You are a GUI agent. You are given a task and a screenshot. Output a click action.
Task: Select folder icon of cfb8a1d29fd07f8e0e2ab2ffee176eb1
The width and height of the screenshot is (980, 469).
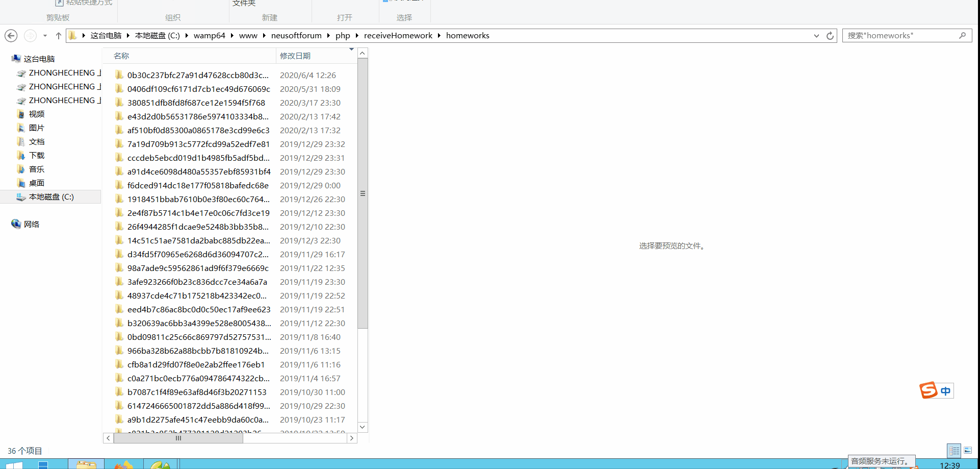pyautogui.click(x=119, y=364)
